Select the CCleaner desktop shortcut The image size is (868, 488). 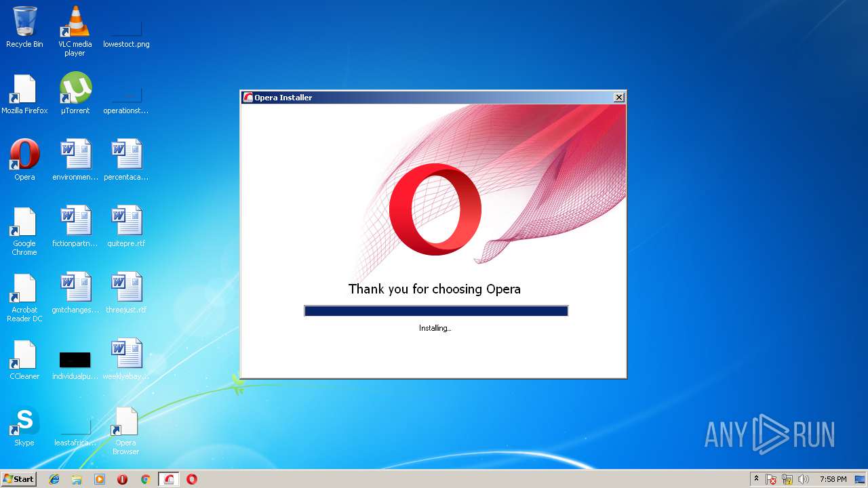coord(24,360)
